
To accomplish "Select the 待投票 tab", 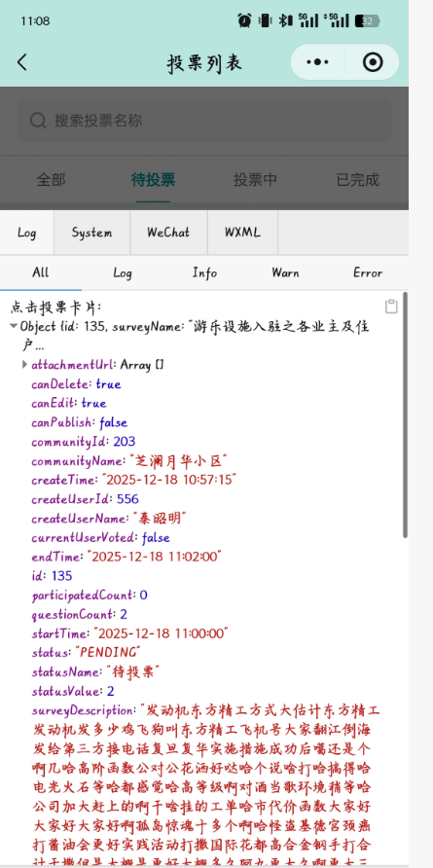I will (x=153, y=180).
